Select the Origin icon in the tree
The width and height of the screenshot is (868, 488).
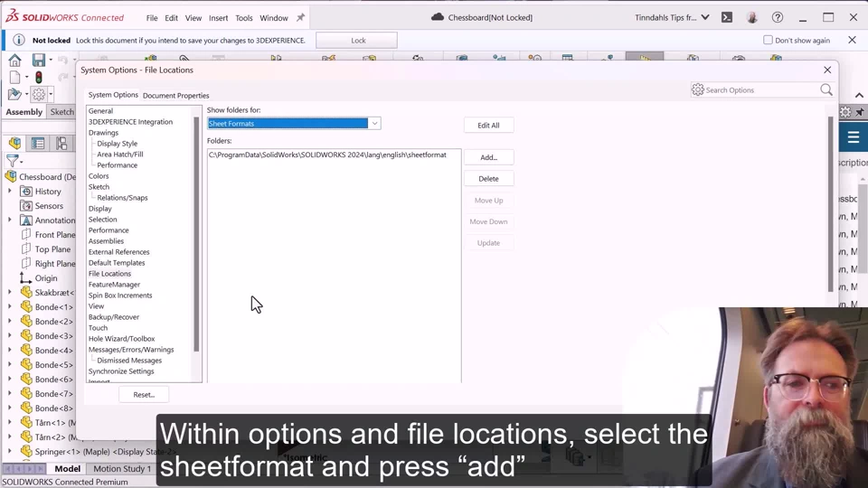(x=25, y=277)
